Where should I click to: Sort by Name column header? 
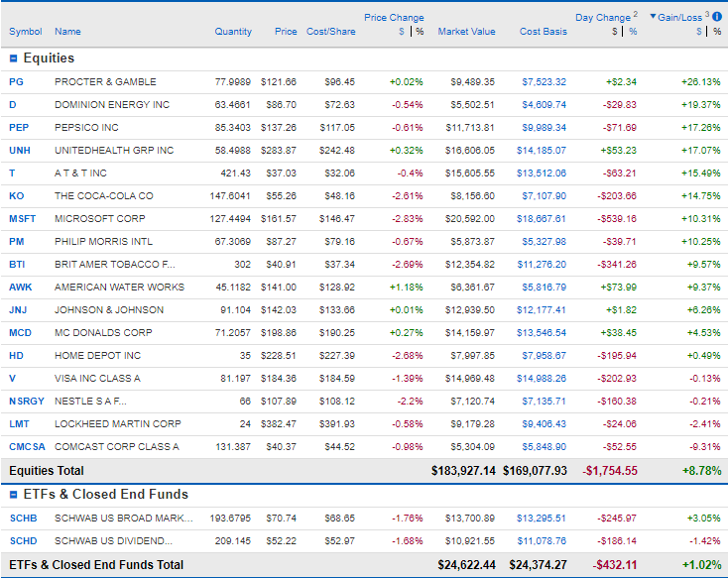click(x=67, y=32)
